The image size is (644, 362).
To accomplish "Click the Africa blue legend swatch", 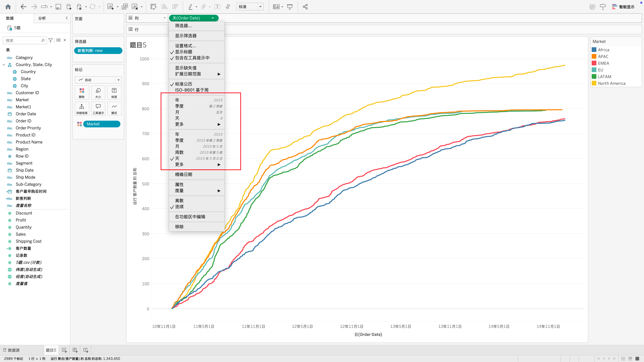I will 594,50.
